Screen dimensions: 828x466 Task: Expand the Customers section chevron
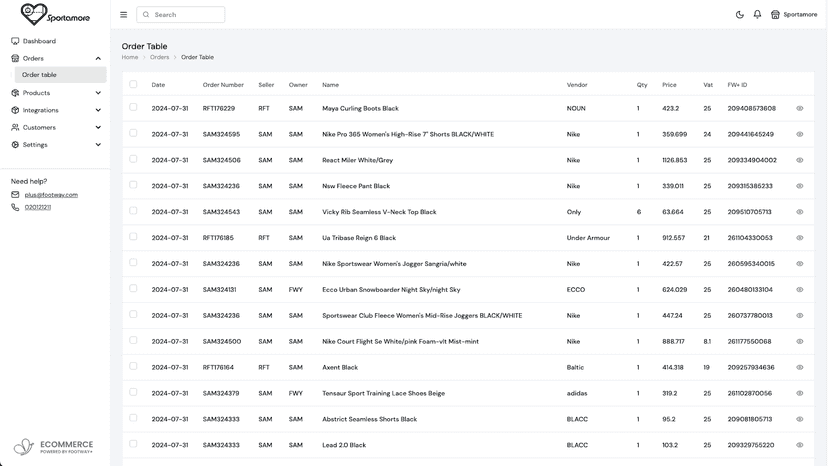tap(98, 128)
